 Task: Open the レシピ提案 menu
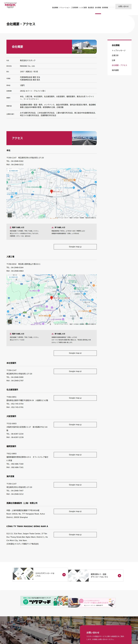(83, 8)
